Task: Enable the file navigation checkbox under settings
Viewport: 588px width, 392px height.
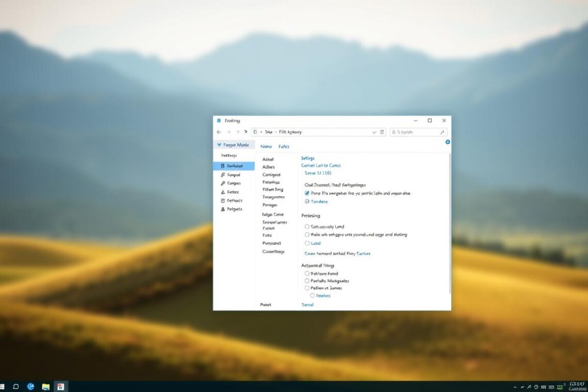Action: coord(307,193)
